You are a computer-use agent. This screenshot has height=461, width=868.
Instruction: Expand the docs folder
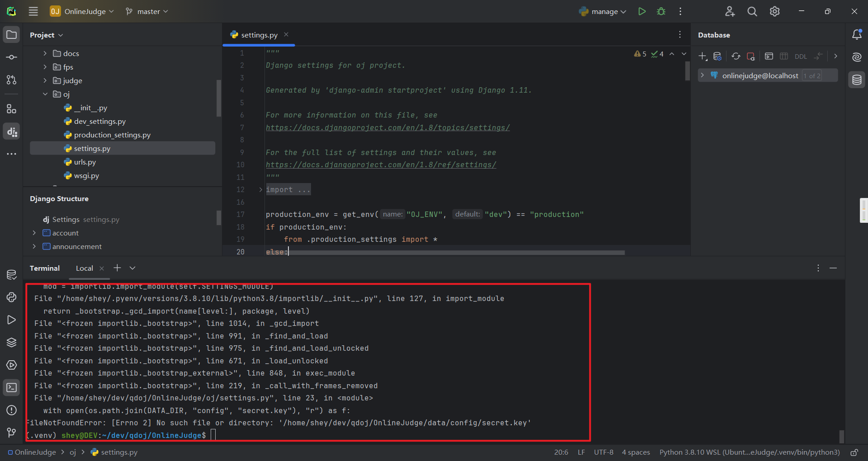pos(45,53)
